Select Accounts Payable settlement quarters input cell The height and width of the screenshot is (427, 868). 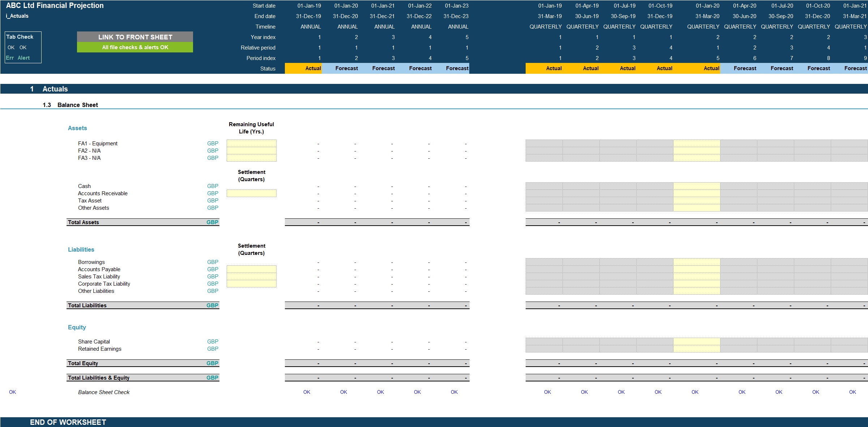coord(251,269)
